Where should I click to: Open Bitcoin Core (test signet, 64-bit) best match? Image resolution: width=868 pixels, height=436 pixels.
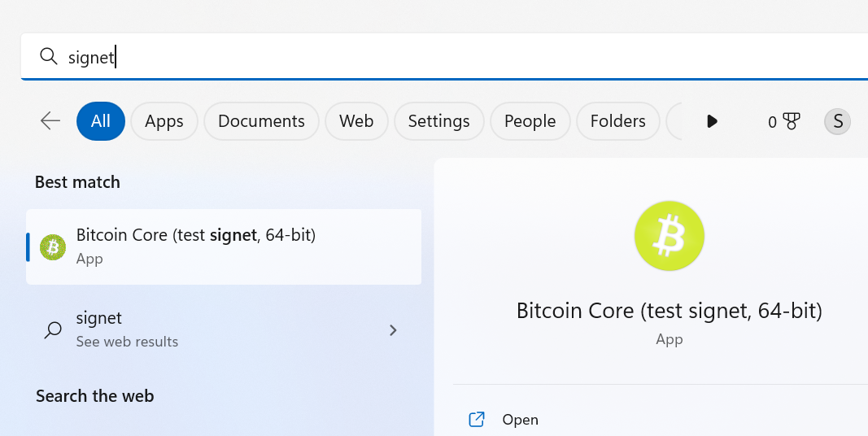(224, 246)
